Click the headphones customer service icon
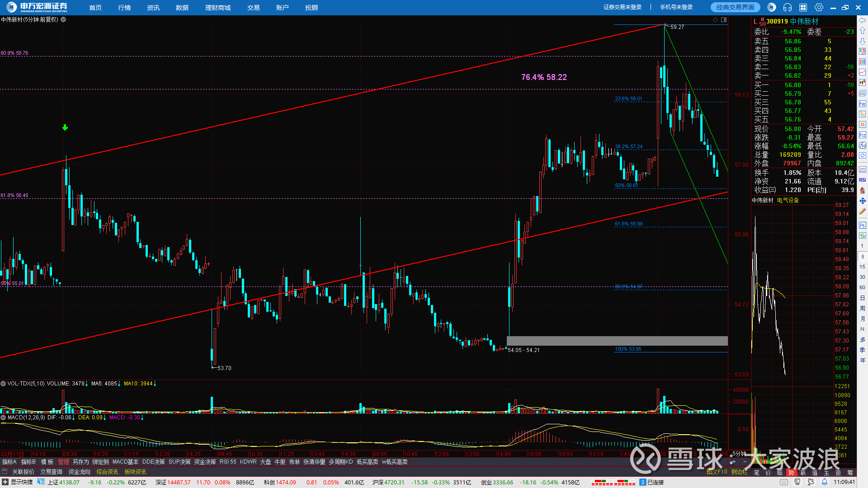Screen dimensions: 868x488 coord(788,7)
